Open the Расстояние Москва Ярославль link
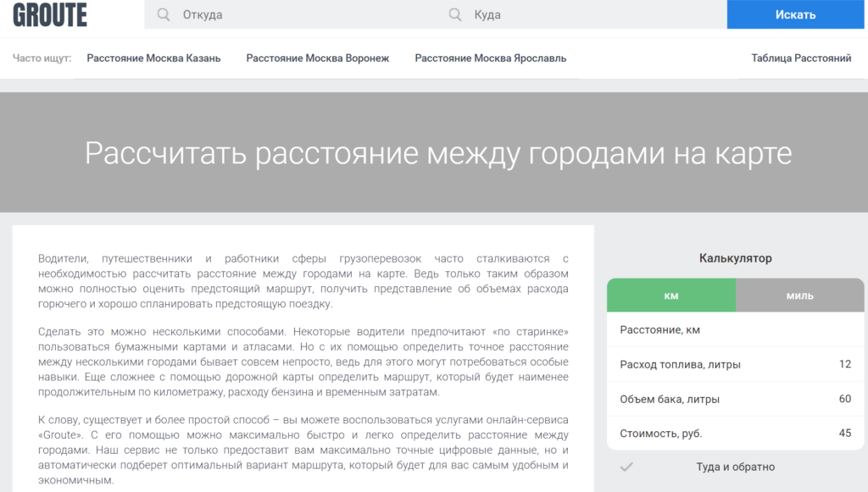 pos(490,58)
